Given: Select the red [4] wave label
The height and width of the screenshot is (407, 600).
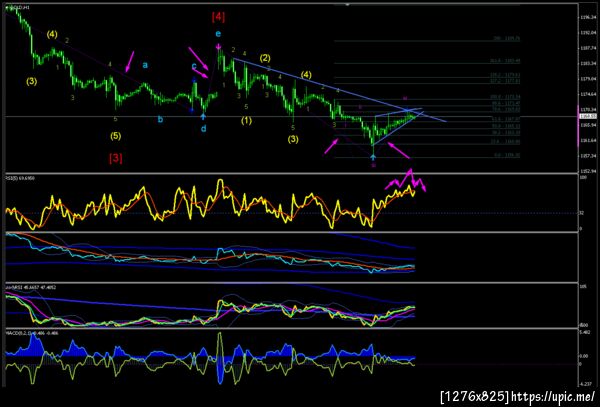Looking at the screenshot, I should 218,17.
